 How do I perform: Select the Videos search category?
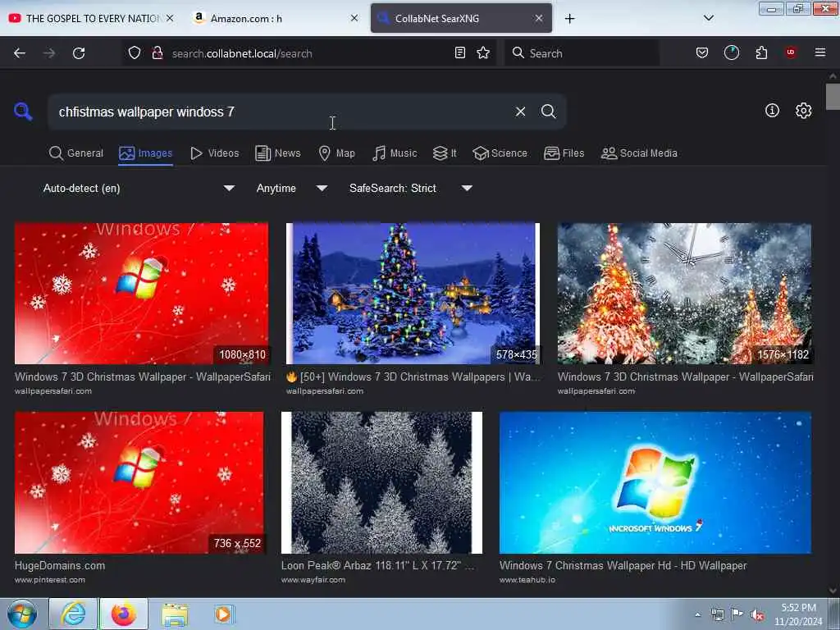(x=215, y=153)
